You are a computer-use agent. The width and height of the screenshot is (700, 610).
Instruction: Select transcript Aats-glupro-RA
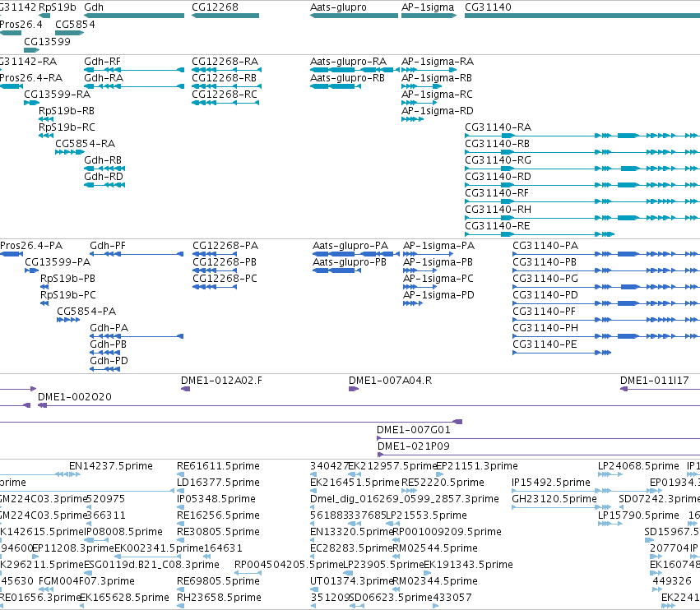click(x=348, y=61)
